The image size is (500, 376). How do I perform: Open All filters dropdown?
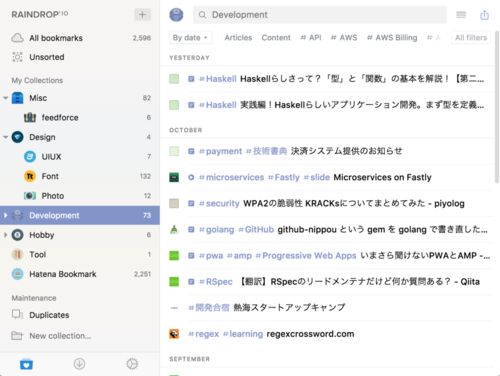(x=471, y=38)
